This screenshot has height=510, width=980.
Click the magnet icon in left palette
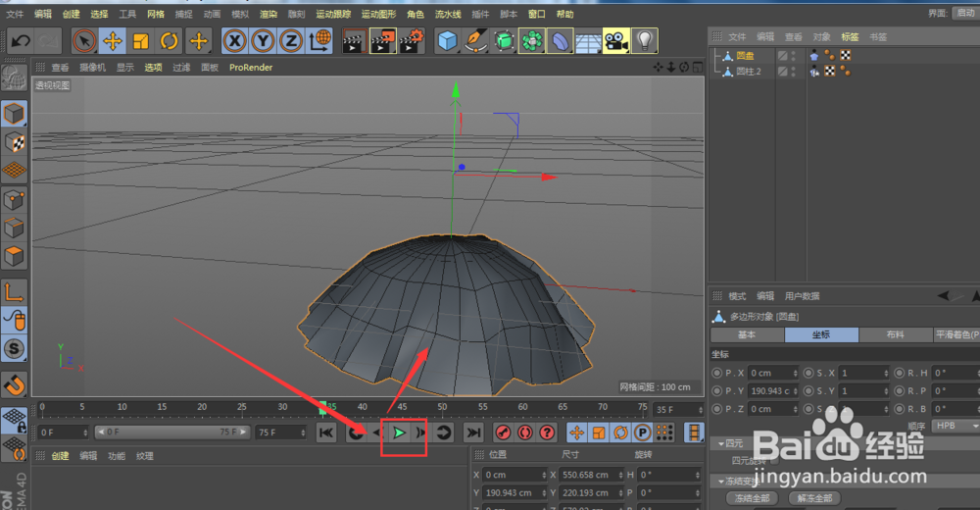(15, 384)
